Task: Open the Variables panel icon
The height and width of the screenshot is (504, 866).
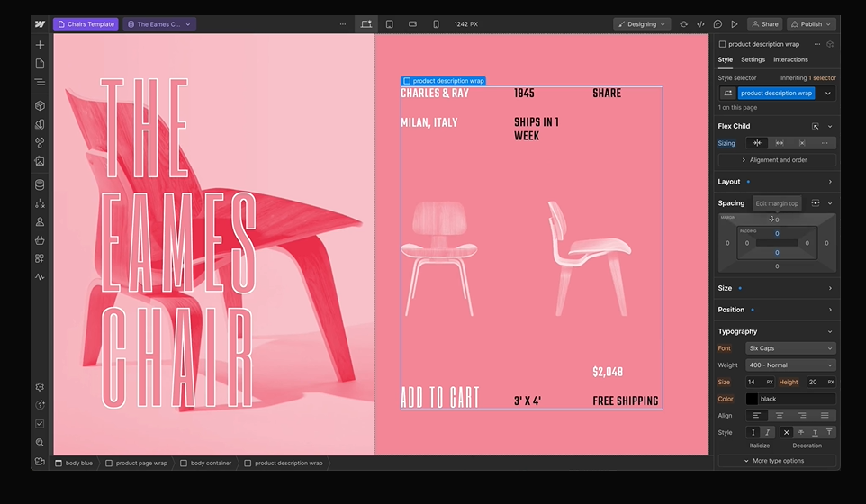Action: tap(40, 124)
